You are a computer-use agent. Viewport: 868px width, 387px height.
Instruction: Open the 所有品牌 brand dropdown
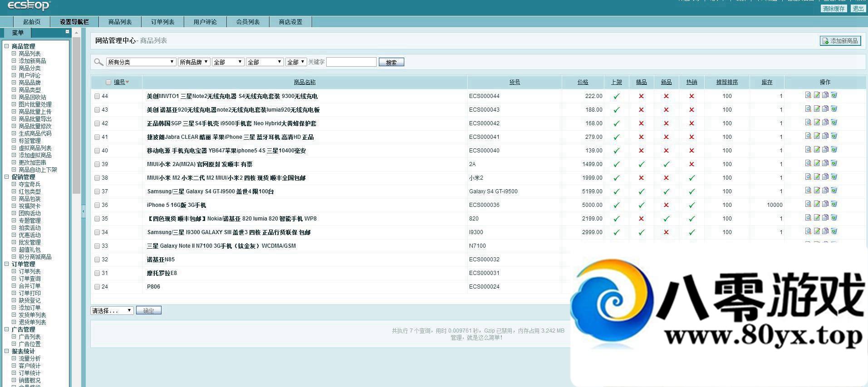point(194,62)
